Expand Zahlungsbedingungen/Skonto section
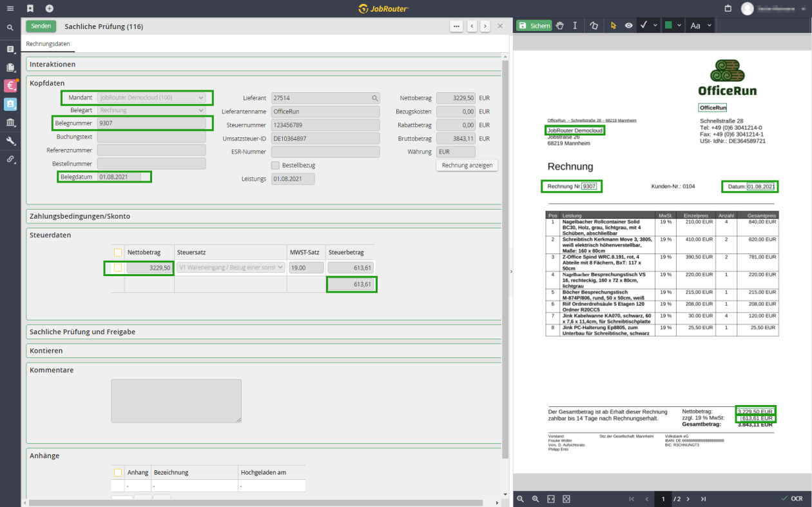 264,216
